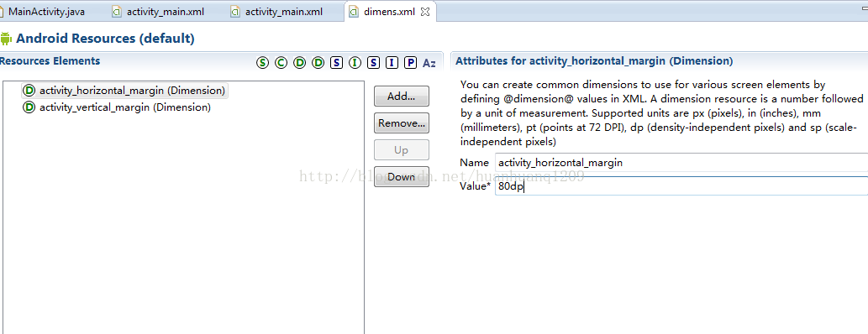Click the green Android robot icon
This screenshot has height=334, width=868.
click(6, 39)
